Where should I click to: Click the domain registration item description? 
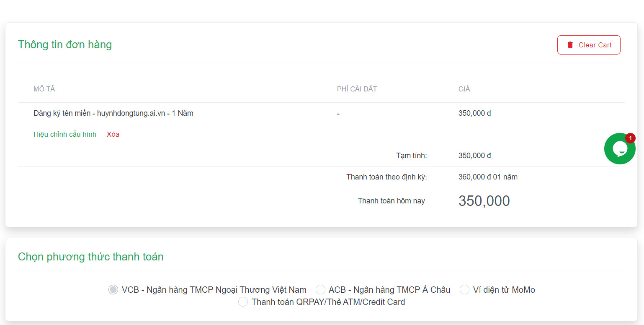click(113, 113)
